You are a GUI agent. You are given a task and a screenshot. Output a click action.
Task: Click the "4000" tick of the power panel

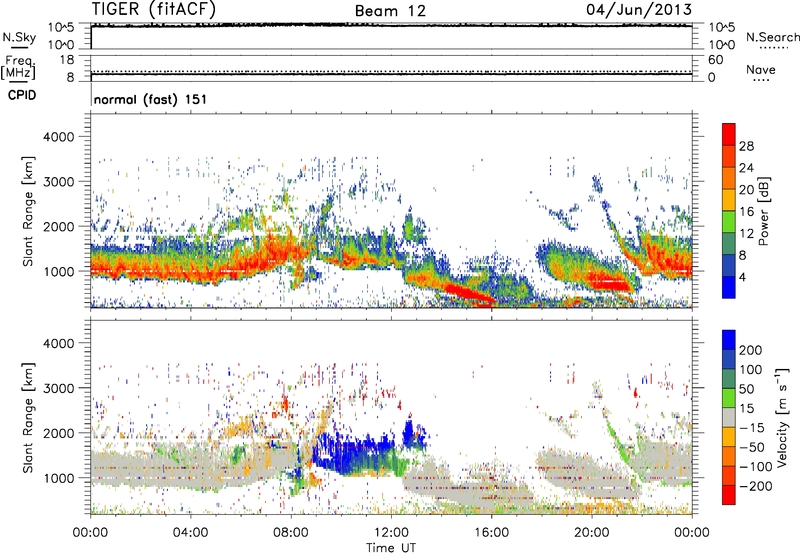click(x=58, y=137)
